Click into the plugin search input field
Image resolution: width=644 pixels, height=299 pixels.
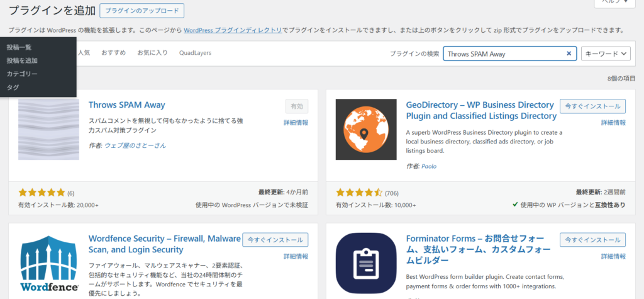pyautogui.click(x=503, y=54)
